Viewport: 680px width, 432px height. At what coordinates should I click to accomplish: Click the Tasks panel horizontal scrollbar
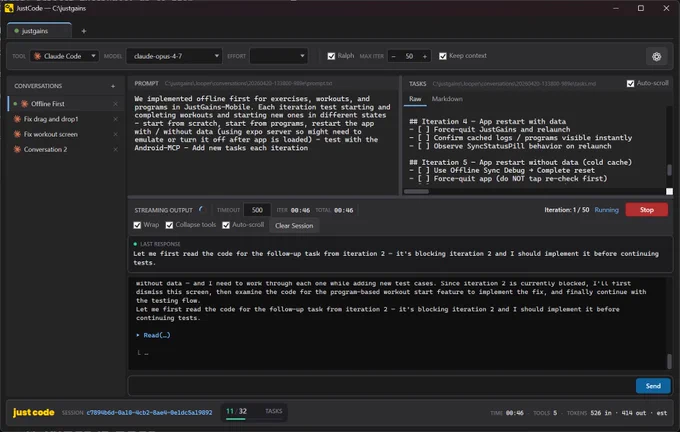coord(416,191)
